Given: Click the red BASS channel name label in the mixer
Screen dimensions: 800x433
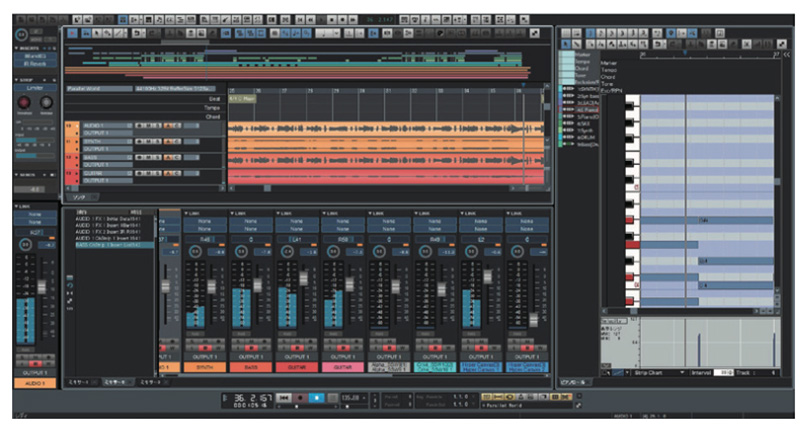Looking at the screenshot, I should point(251,367).
